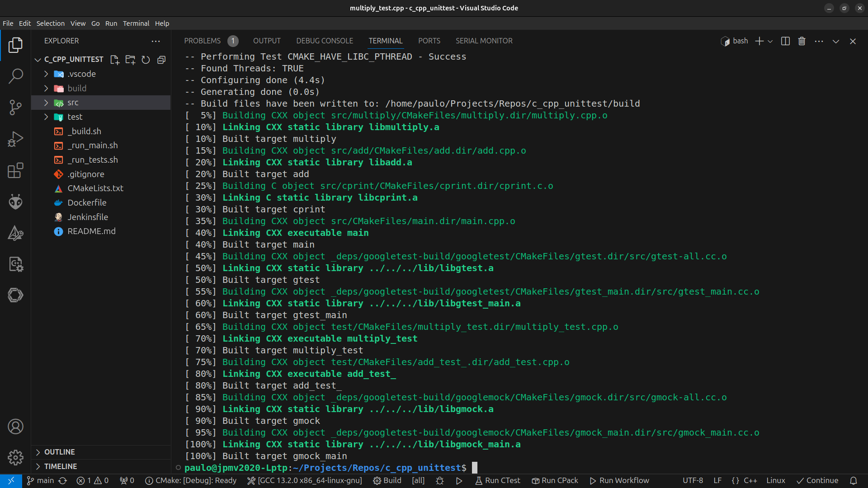Screen dimensions: 868x488
Task: Kill the active terminal with trash icon
Action: (801, 41)
